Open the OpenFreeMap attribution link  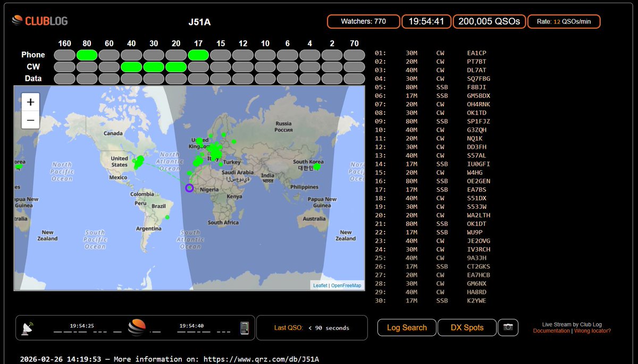coord(346,285)
